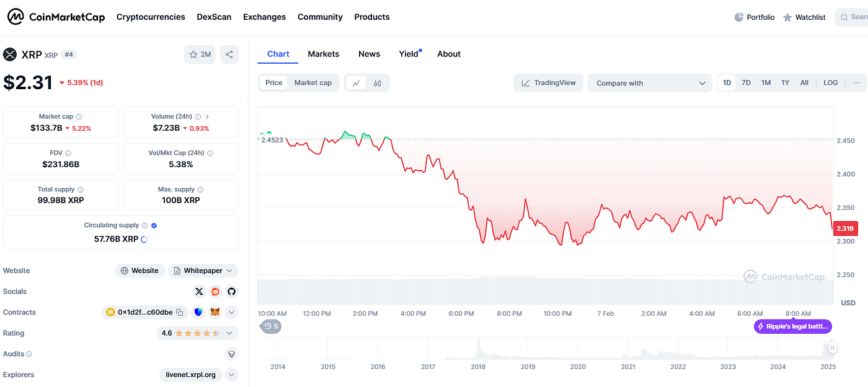Viewport: 868px width, 387px height.
Task: Show FDV info icon
Action: (x=68, y=153)
